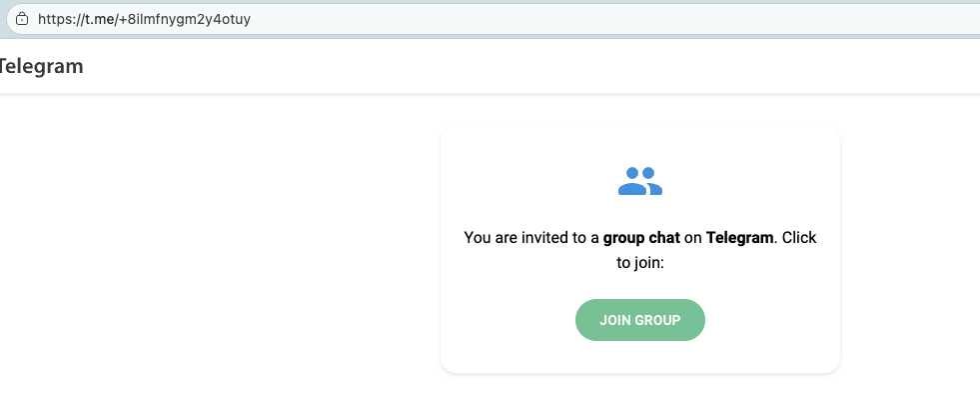Click the bold "group chat" text
This screenshot has width=980, height=408.
pyautogui.click(x=641, y=238)
